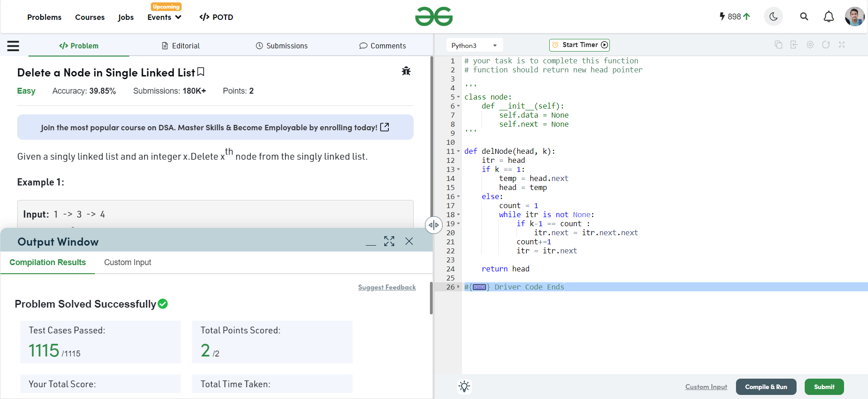Open Jobs in the top navigation
868x399 pixels.
126,17
